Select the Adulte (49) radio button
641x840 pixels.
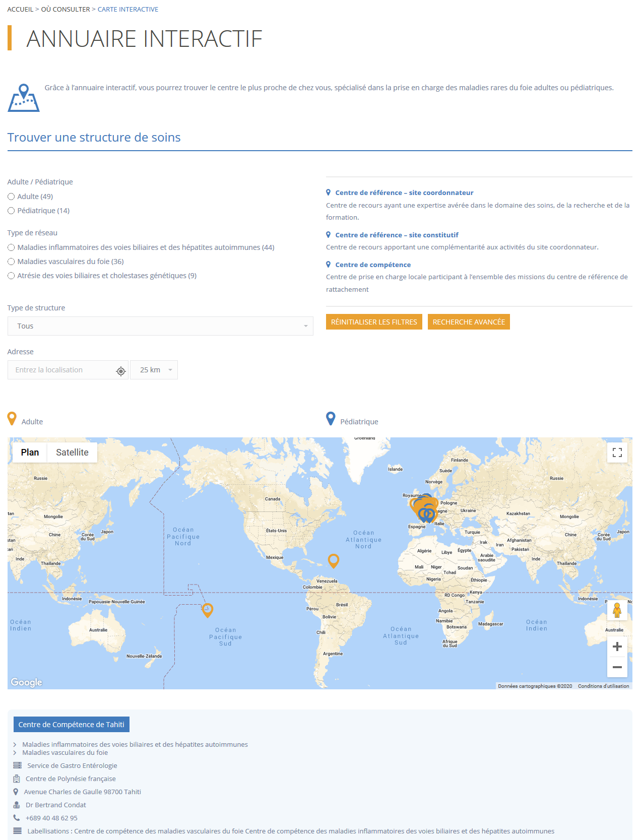[x=11, y=197]
